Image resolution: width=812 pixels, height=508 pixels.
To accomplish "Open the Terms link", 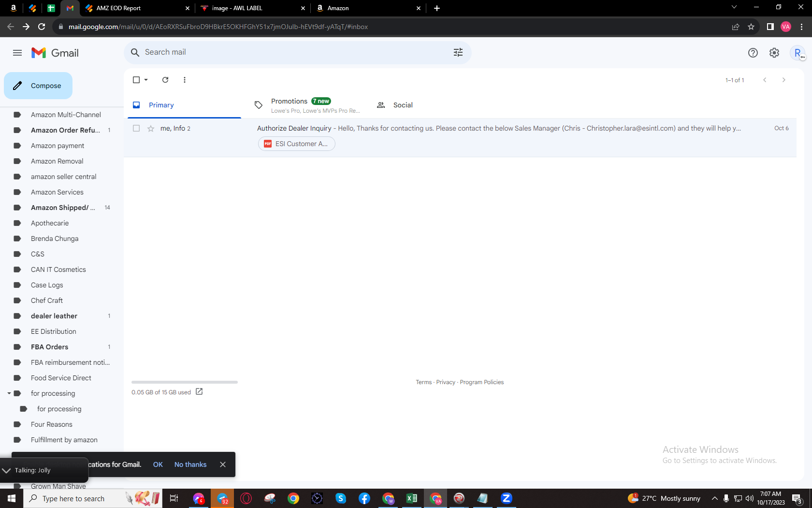I will (423, 382).
